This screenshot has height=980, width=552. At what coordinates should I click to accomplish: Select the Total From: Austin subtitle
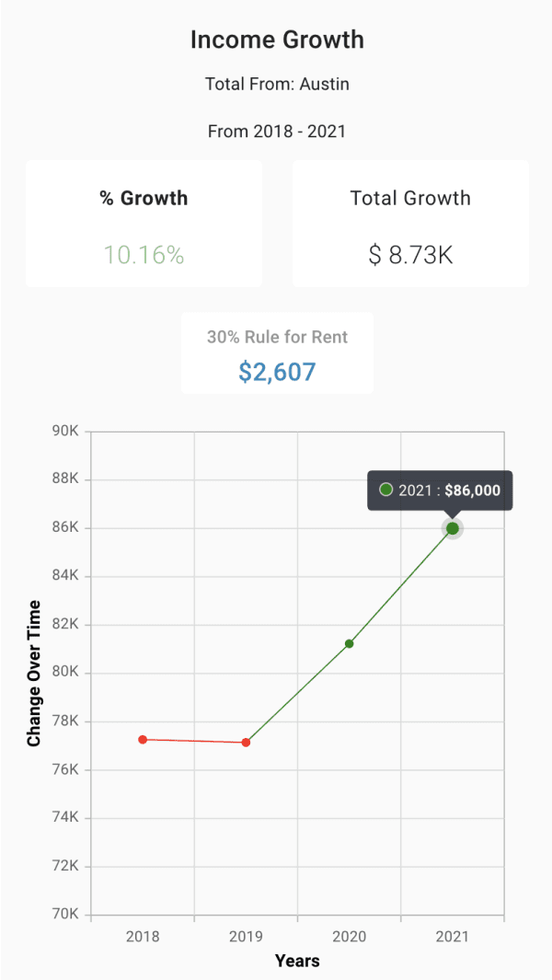(x=277, y=84)
